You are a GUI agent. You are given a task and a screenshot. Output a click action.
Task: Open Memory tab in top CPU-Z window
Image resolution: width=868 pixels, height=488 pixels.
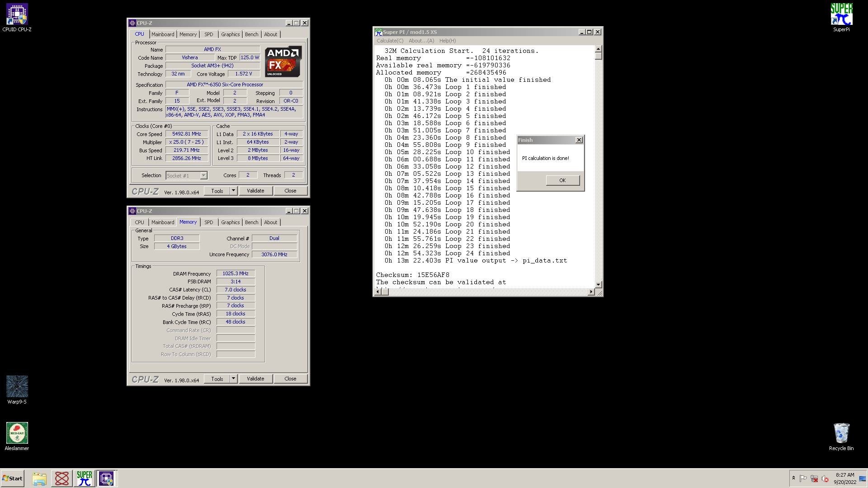(x=188, y=34)
